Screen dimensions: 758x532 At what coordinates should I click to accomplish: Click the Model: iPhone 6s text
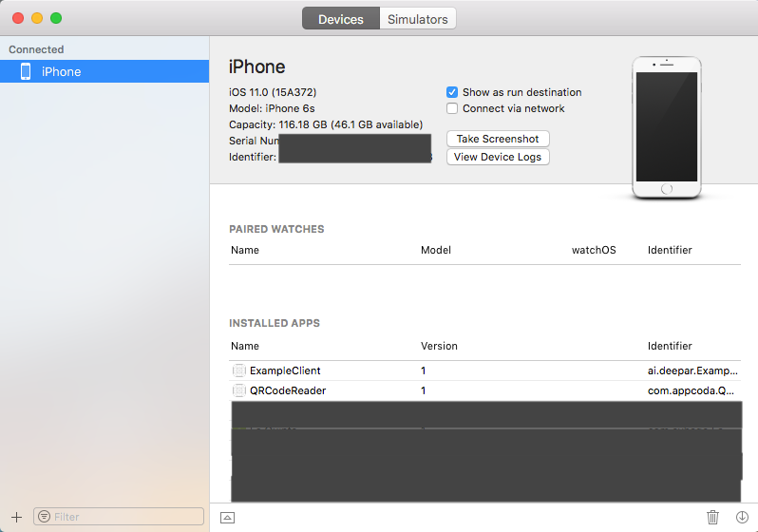[272, 108]
